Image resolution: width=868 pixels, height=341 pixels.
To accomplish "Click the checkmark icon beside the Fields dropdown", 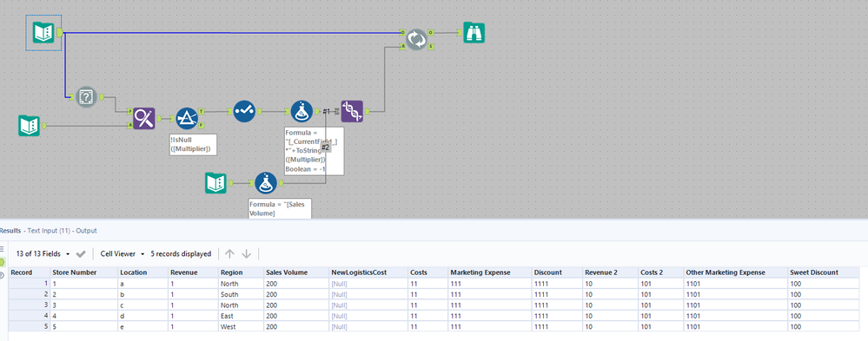I will (81, 253).
